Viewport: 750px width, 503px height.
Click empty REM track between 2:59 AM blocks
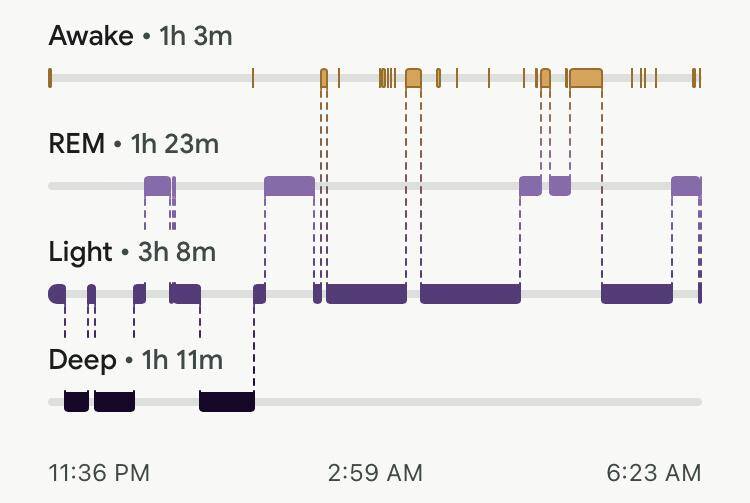pos(415,186)
